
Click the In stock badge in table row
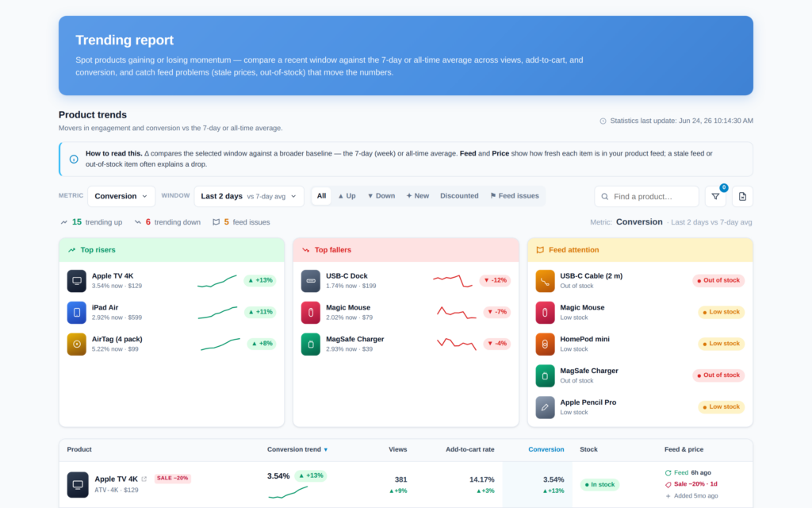(599, 485)
